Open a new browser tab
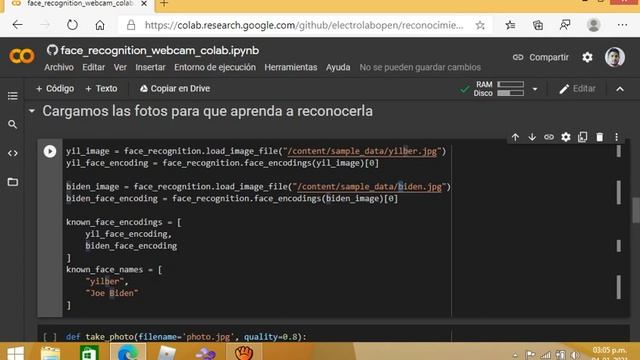This screenshot has height=360, width=640. (x=164, y=4)
